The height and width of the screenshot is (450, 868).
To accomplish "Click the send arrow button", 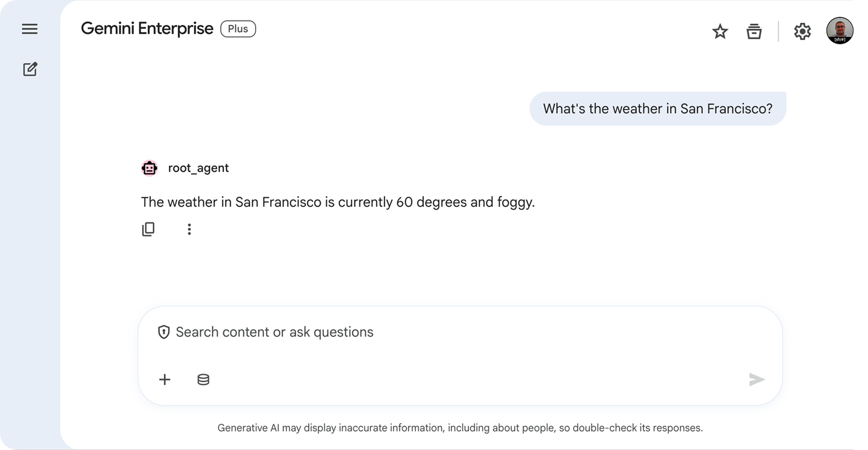I will tap(756, 379).
